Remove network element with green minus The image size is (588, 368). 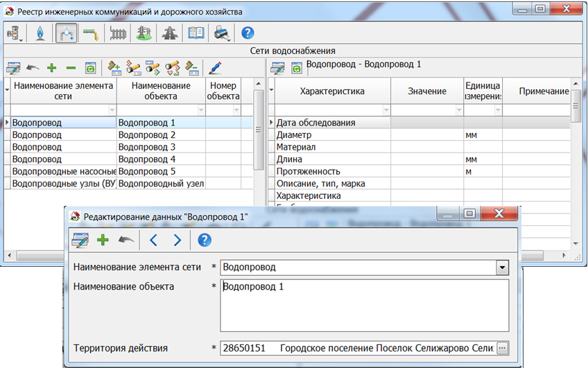71,68
